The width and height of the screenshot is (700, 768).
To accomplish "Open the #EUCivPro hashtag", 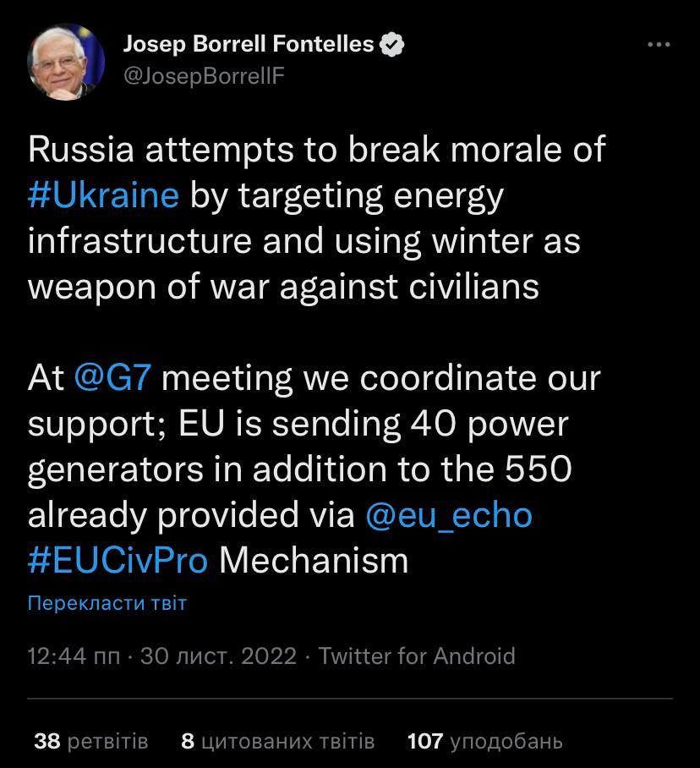I will pyautogui.click(x=118, y=561).
